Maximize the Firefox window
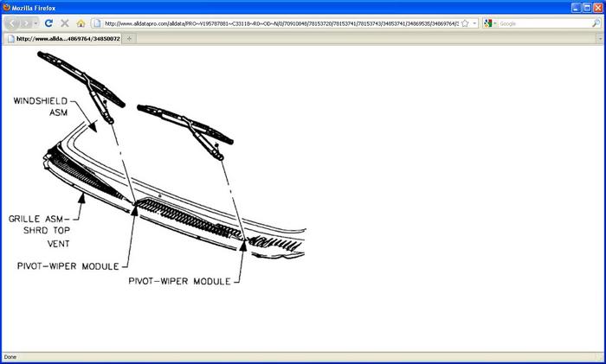606x364 pixels. point(587,7)
